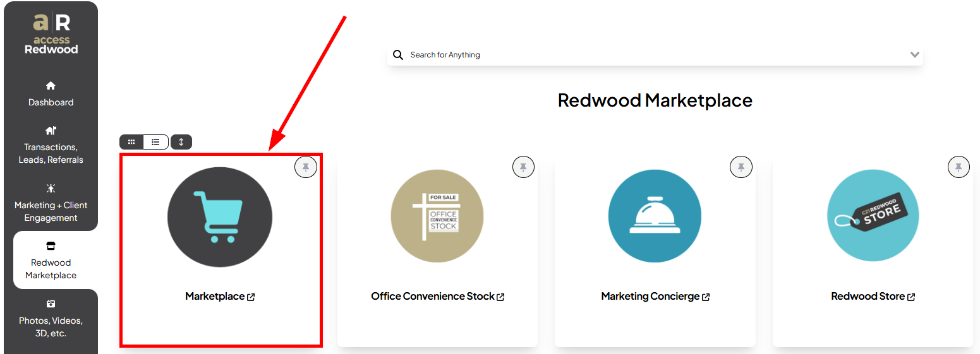The height and width of the screenshot is (354, 980).
Task: Select the Transactions house icon in sidebar
Action: (51, 131)
